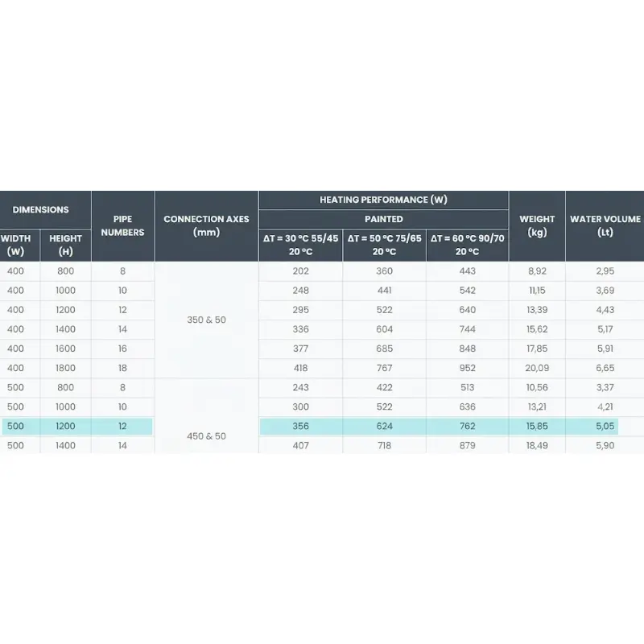Select the 450 & 50 connection axes cell
This screenshot has width=644, height=644.
pos(206,436)
